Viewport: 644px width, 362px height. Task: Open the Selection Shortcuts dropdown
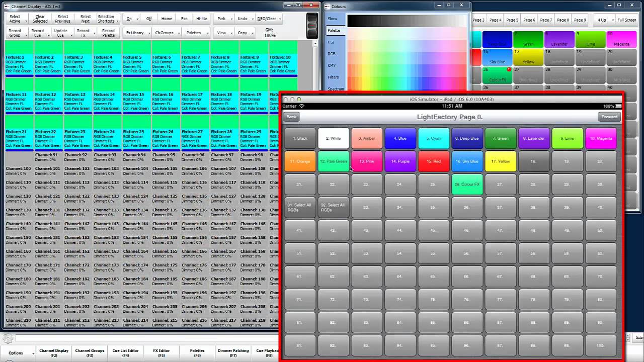[x=107, y=19]
